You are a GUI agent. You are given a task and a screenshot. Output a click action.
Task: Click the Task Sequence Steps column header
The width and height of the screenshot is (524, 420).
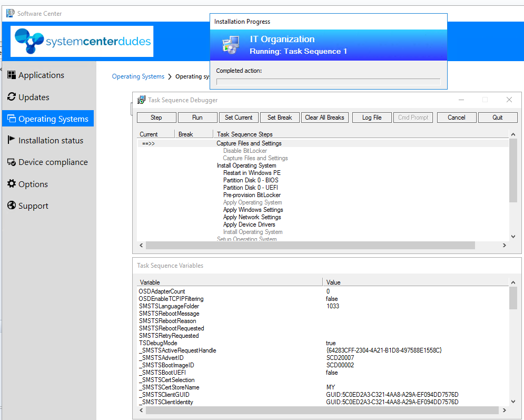pyautogui.click(x=361, y=134)
